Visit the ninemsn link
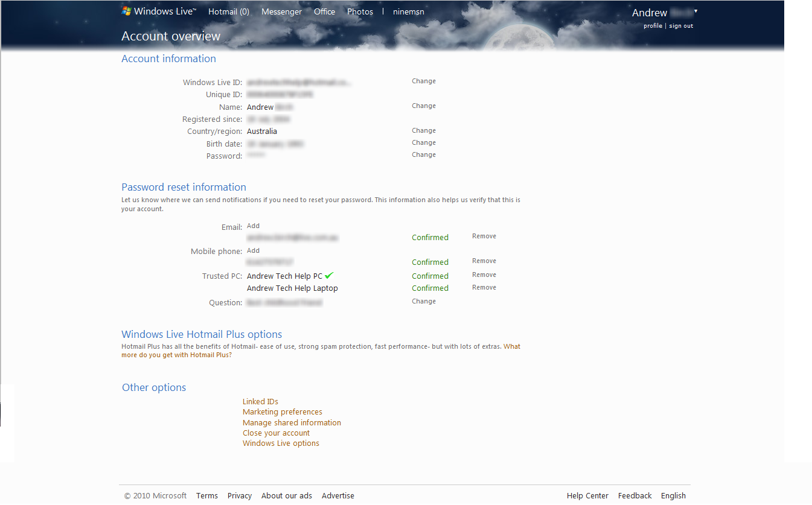 pos(408,11)
